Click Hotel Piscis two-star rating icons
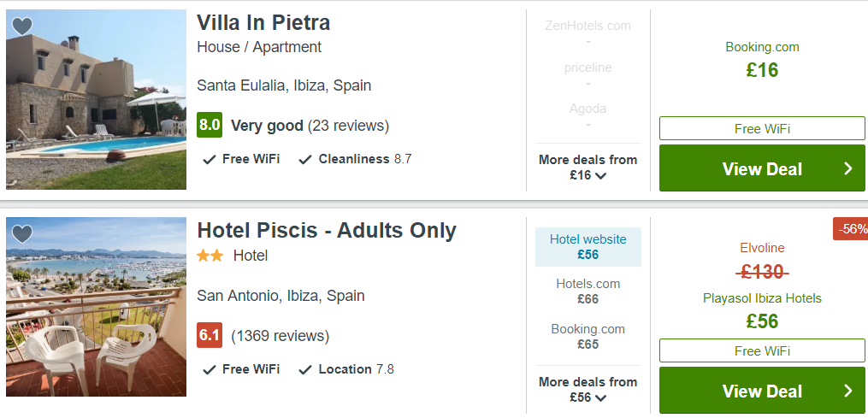 point(210,256)
